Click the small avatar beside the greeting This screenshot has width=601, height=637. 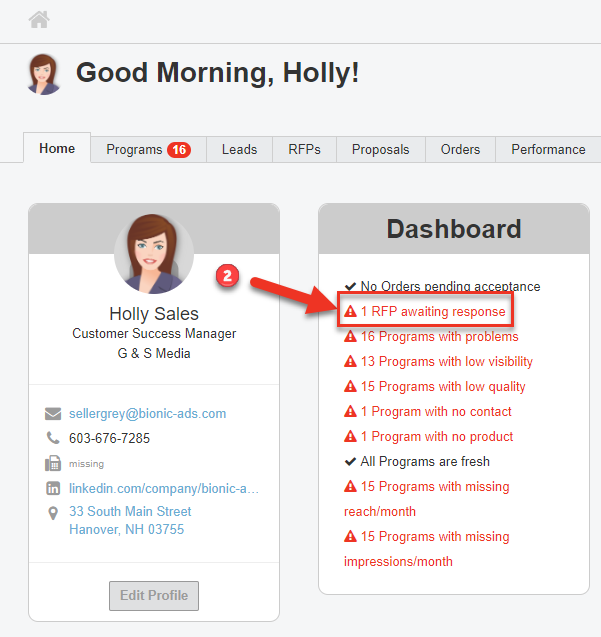click(44, 74)
